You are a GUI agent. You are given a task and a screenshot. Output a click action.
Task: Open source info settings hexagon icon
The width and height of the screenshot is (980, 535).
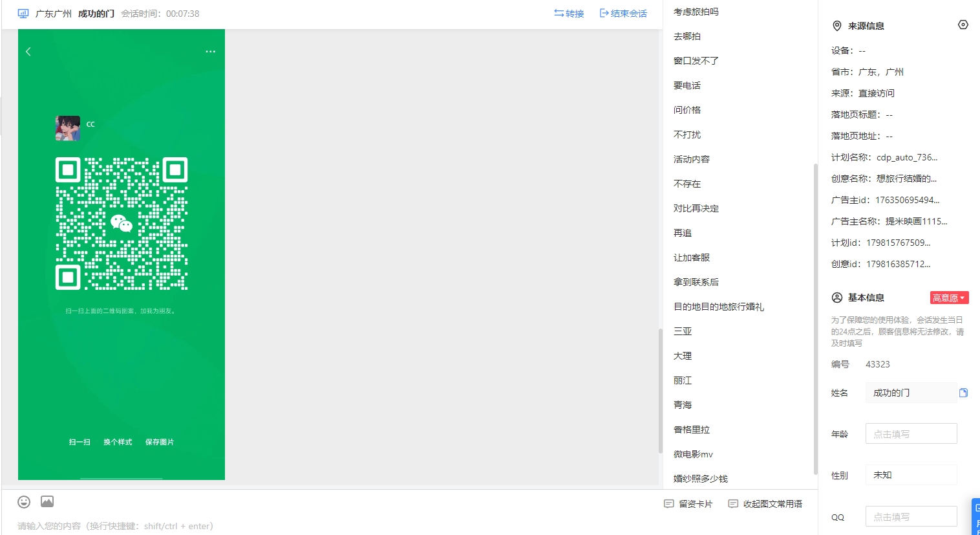(963, 25)
